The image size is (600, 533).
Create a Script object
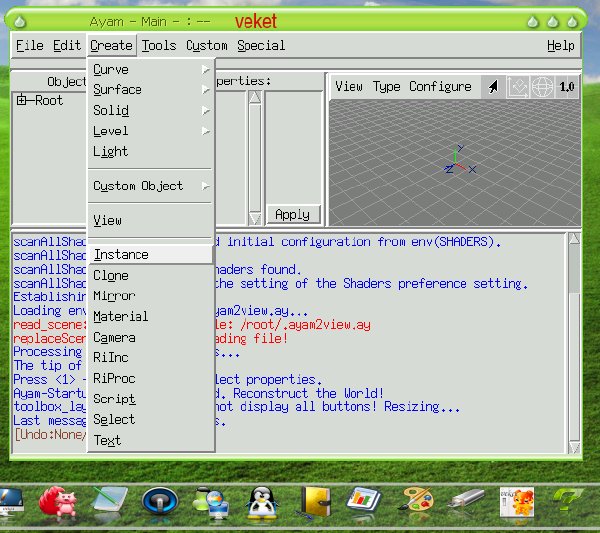[150, 399]
